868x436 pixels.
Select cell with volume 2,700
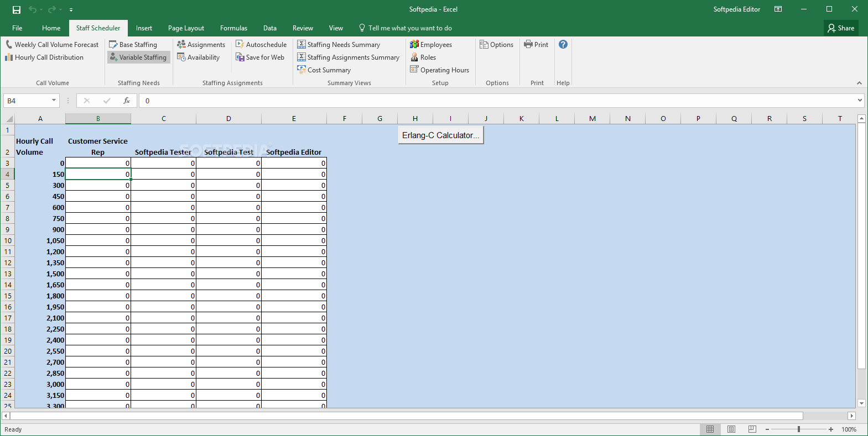(x=40, y=362)
